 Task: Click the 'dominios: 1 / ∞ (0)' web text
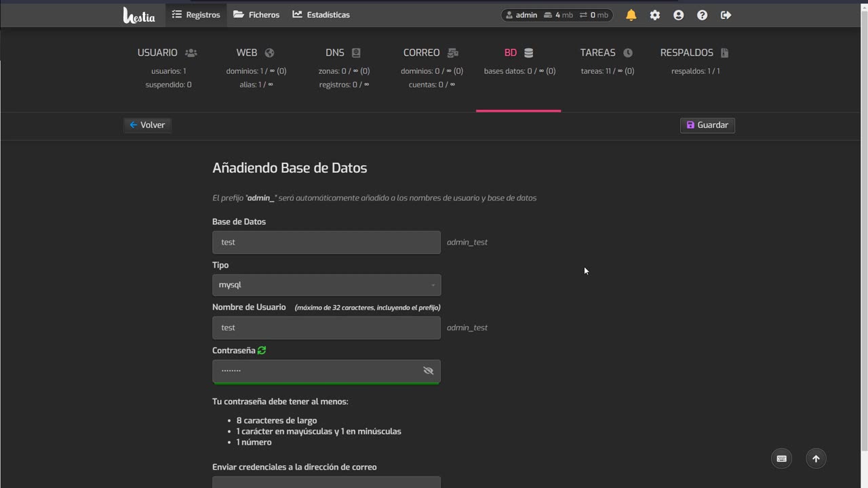pos(256,71)
